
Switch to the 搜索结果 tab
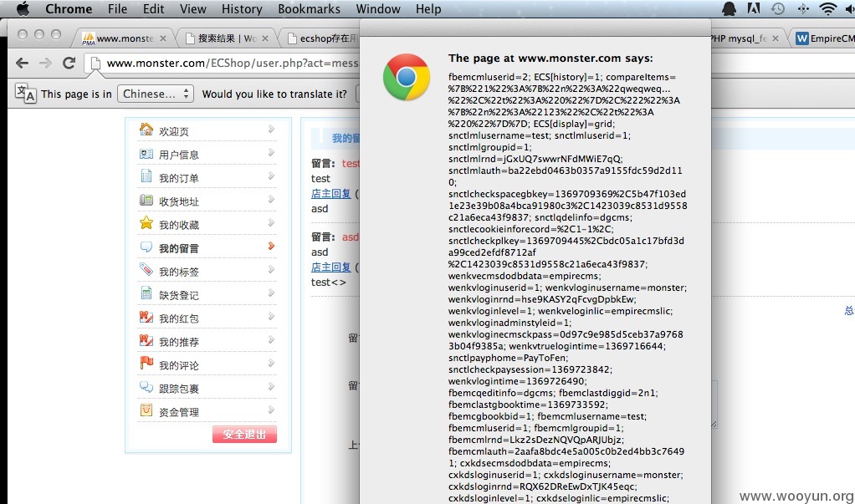(228, 38)
